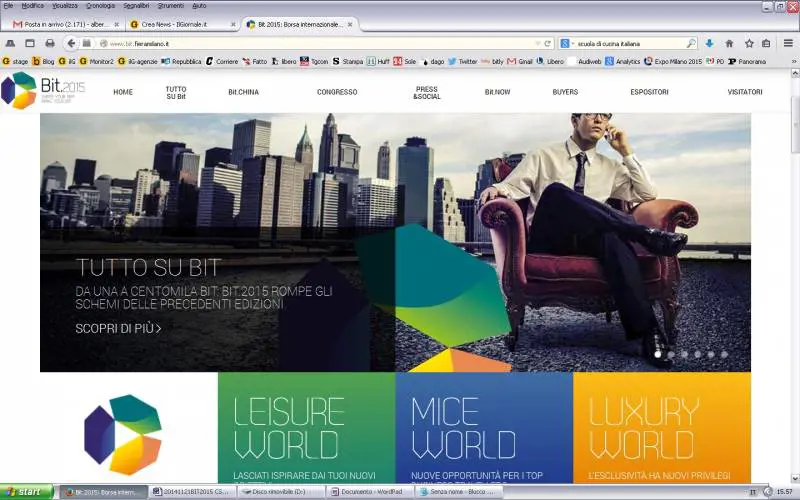
Task: Click the Windows start button
Action: click(27, 492)
